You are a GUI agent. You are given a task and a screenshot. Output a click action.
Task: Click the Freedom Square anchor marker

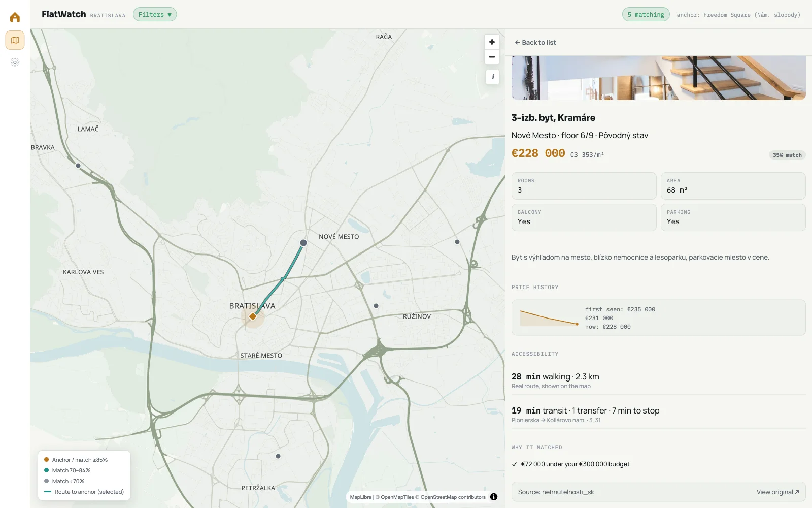click(253, 316)
